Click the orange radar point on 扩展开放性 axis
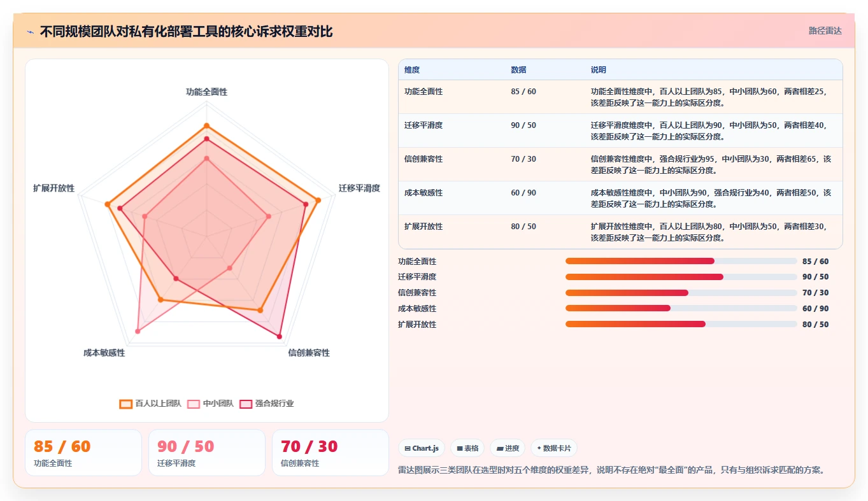This screenshot has height=501, width=868. pyautogui.click(x=108, y=204)
